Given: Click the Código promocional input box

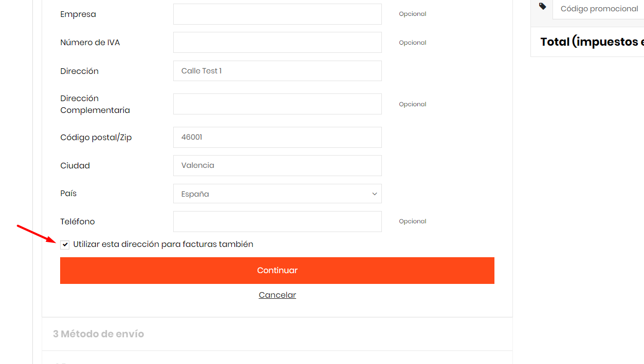Looking at the screenshot, I should click(599, 9).
